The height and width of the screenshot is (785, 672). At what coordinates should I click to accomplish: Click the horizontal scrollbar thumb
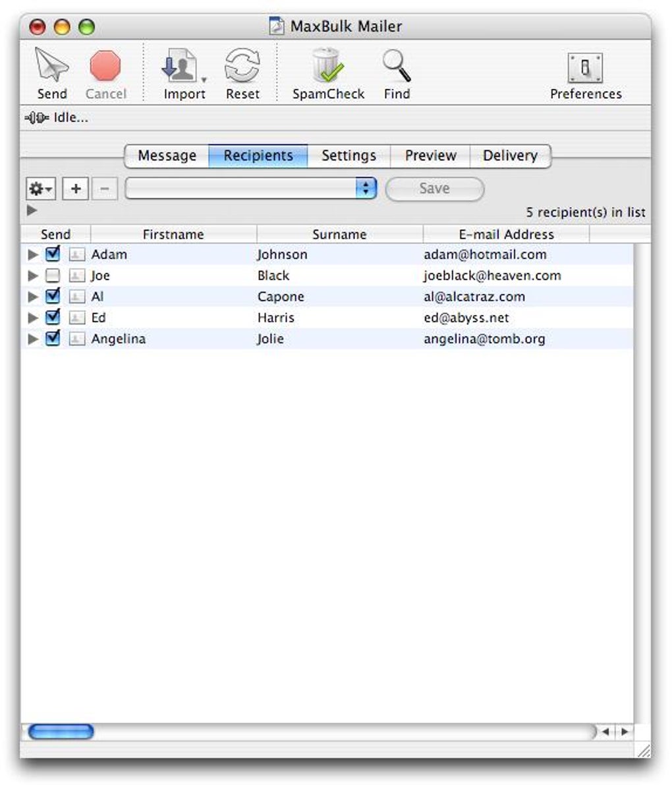[x=61, y=732]
